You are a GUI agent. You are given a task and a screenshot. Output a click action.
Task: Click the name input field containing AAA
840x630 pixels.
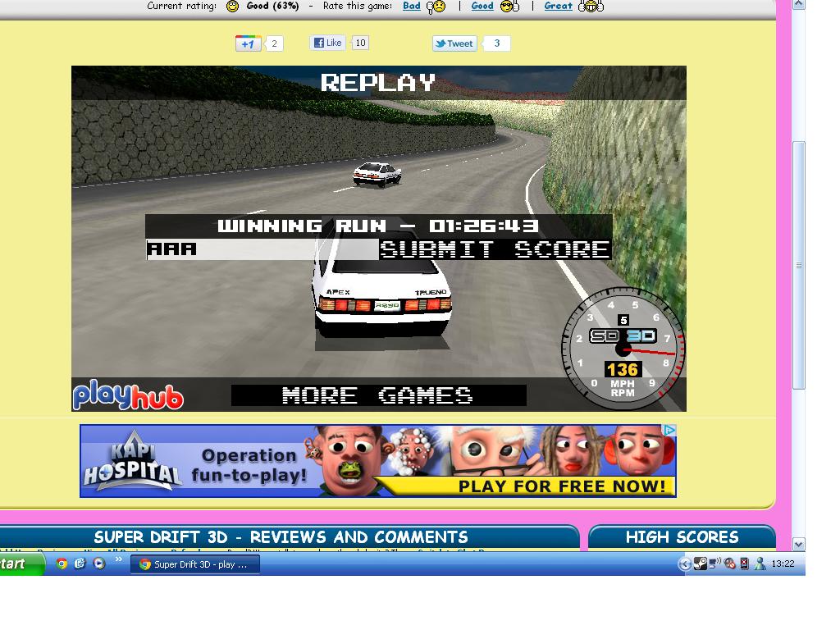262,249
